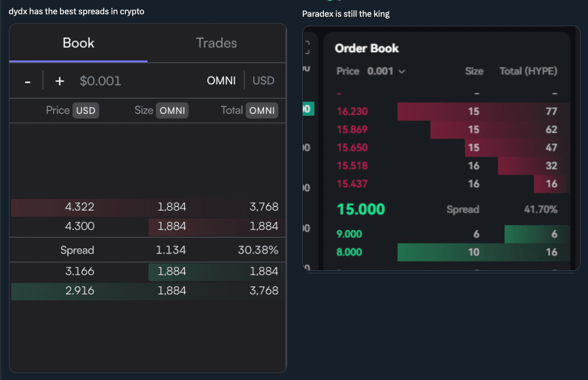Click the 15.650 ask price
The height and width of the screenshot is (380, 588).
(352, 147)
